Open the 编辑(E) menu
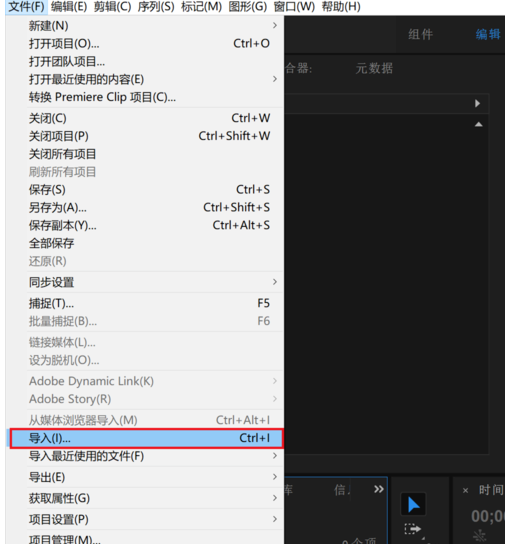 point(69,7)
